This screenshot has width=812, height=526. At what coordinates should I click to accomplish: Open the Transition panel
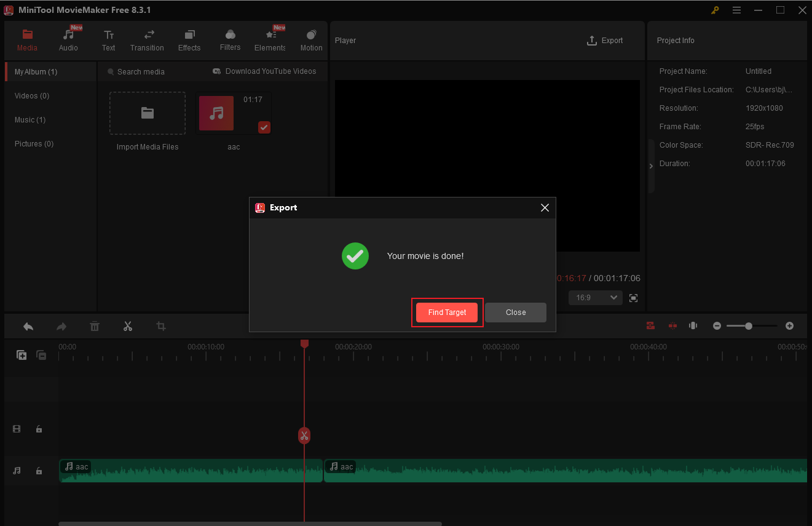tap(147, 39)
